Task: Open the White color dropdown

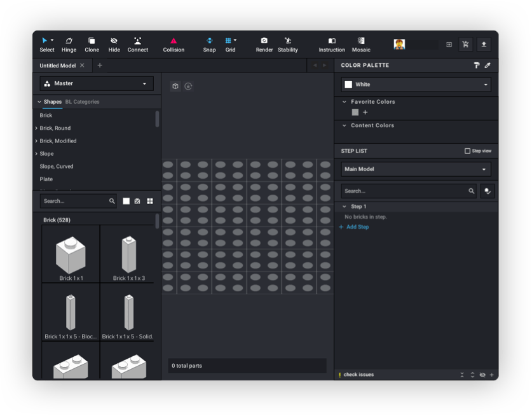Action: [416, 84]
